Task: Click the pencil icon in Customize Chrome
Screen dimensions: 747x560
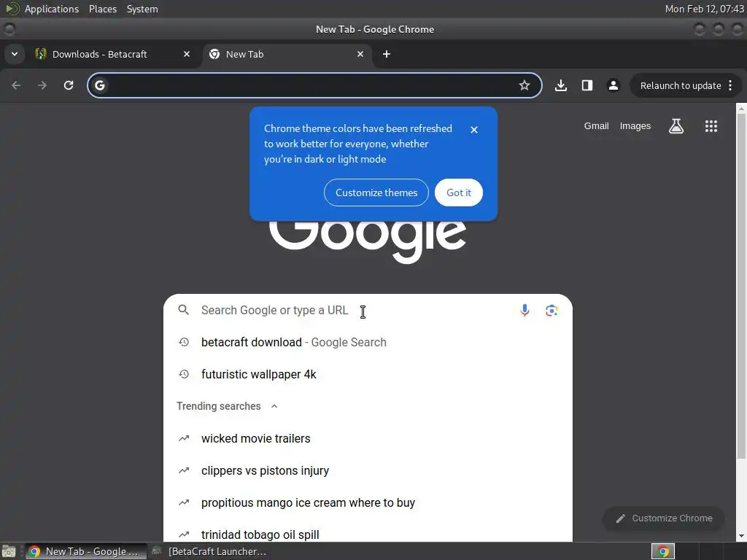Action: click(x=620, y=518)
